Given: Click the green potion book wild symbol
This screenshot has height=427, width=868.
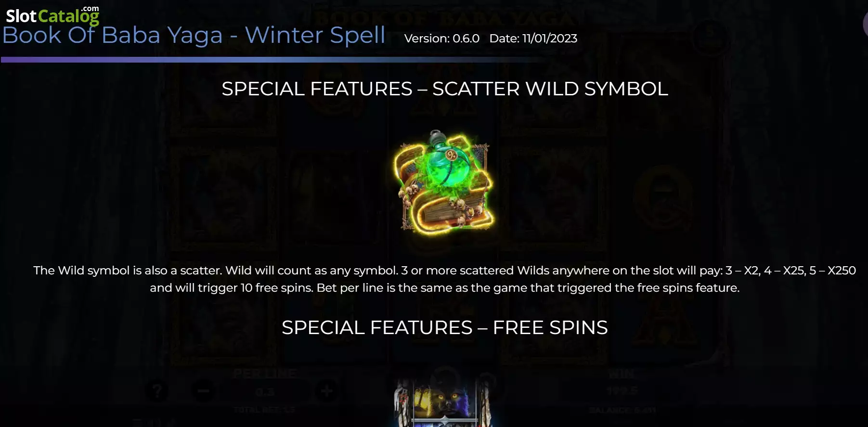Looking at the screenshot, I should (x=444, y=182).
